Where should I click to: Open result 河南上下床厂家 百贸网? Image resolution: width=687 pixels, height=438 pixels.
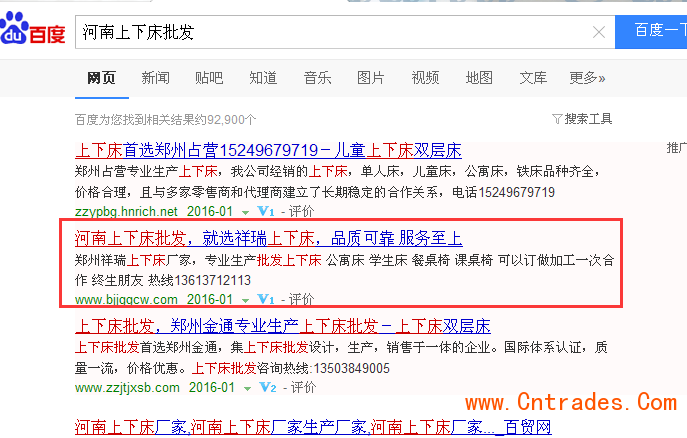[313, 427]
